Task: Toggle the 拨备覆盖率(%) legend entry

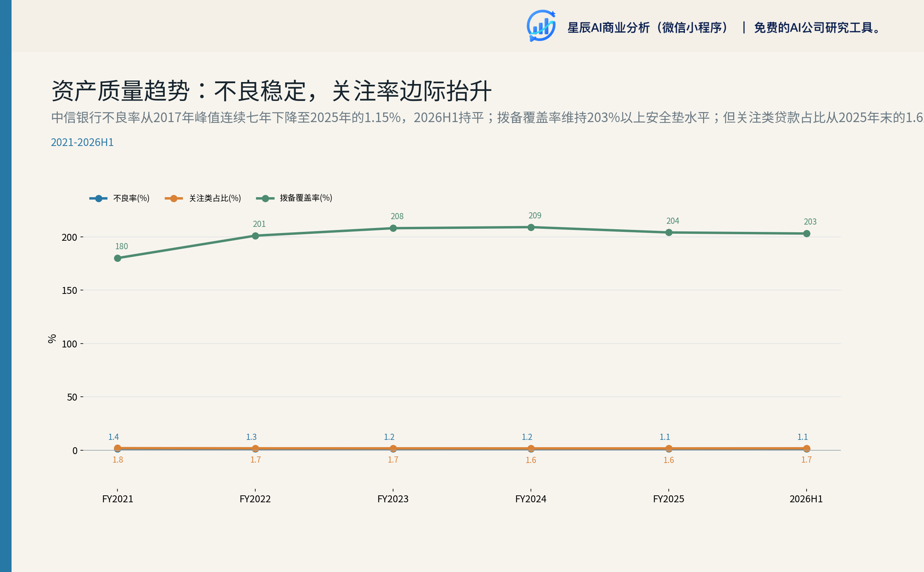Action: click(294, 198)
